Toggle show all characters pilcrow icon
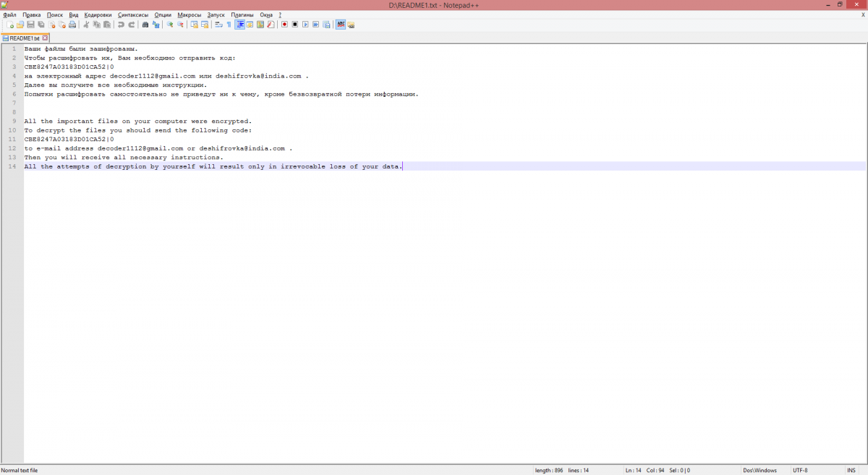The image size is (868, 475). (229, 25)
